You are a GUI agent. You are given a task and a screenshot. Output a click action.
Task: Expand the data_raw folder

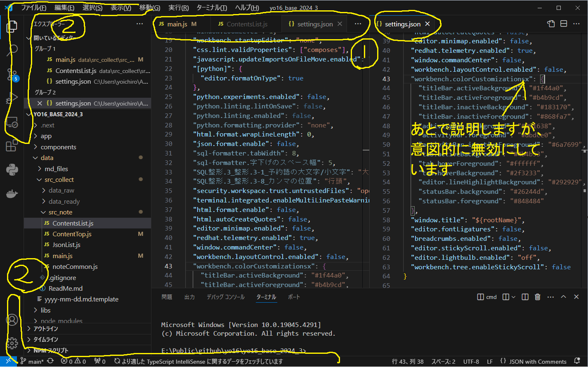click(x=87, y=191)
